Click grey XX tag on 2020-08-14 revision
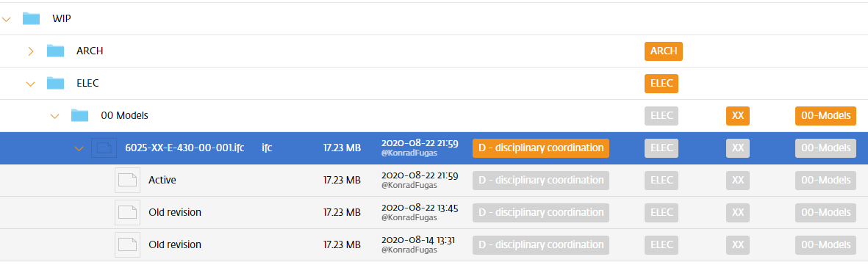 click(737, 244)
